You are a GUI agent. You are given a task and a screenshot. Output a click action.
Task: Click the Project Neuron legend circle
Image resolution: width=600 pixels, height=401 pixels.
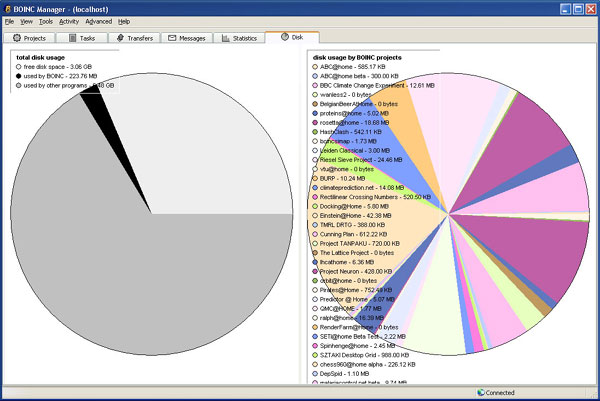tap(315, 272)
